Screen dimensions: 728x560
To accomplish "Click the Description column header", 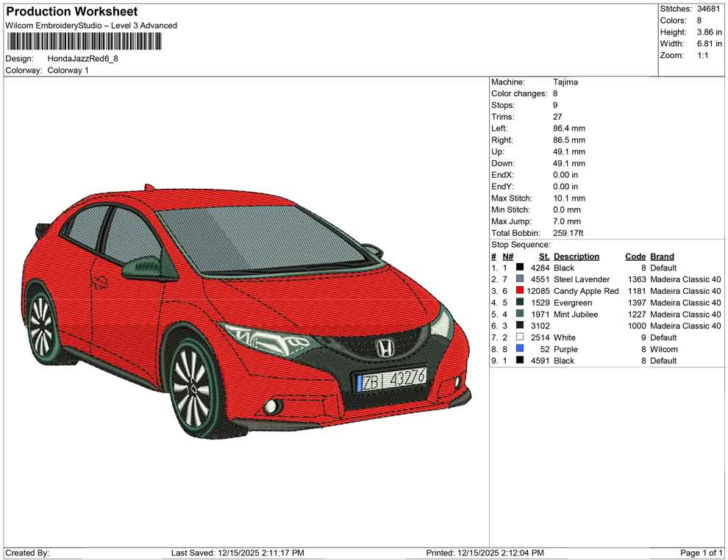I will click(577, 256).
